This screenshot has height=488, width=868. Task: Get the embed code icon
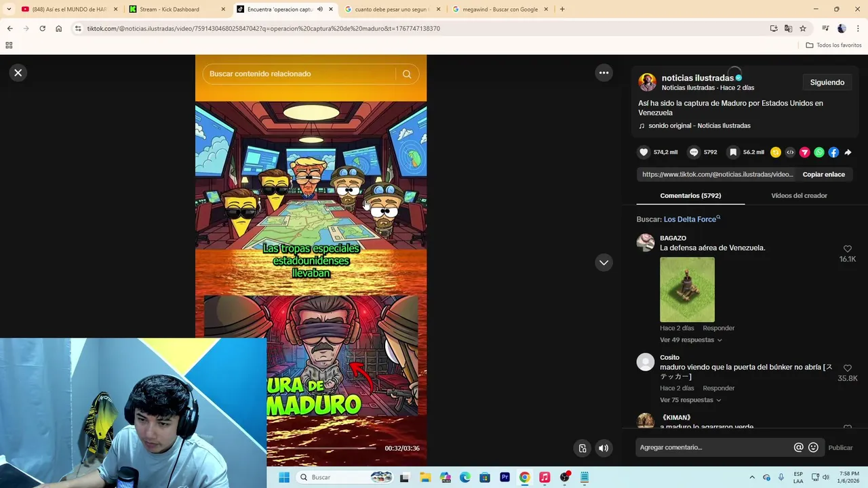pos(790,152)
